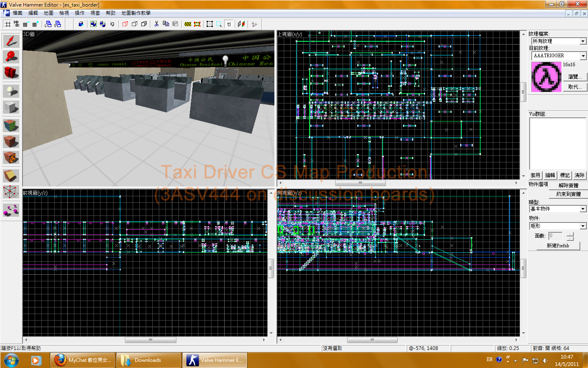Pick the Camera tool
588x368 pixels.
point(11,73)
